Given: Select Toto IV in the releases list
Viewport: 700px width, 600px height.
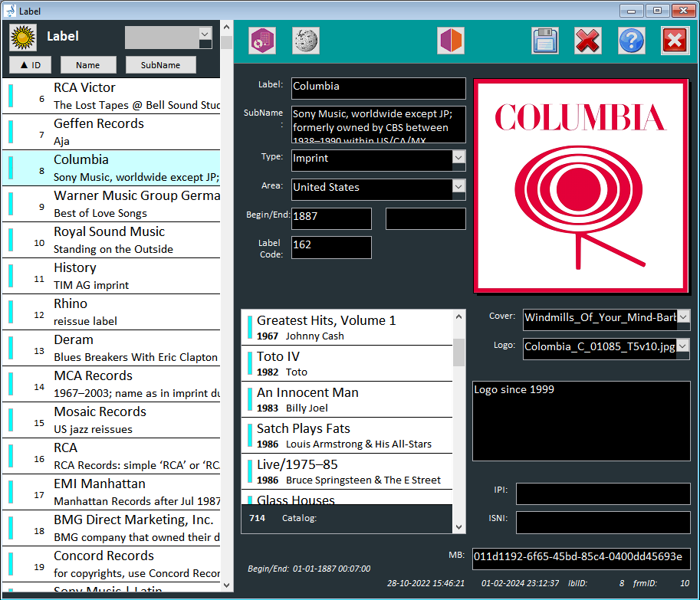Looking at the screenshot, I should tap(349, 363).
